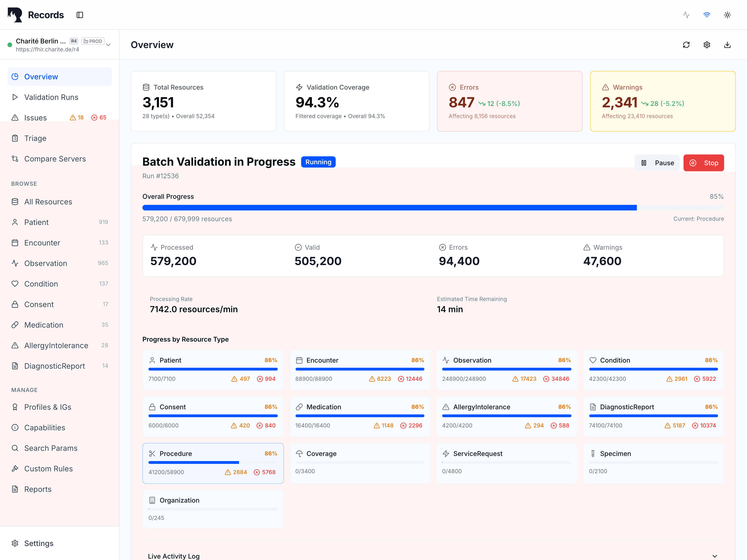Click the wifi connection status icon
This screenshot has height=560, width=747.
click(x=706, y=15)
